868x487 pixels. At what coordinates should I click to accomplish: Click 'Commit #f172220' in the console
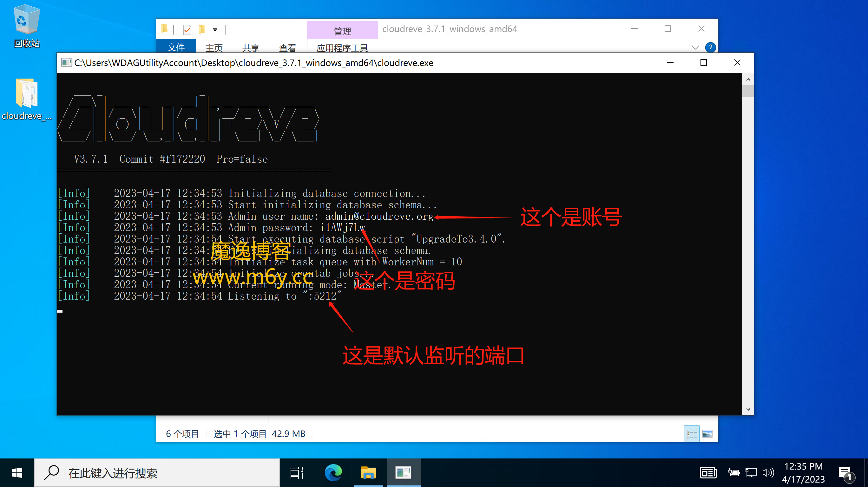[x=162, y=159]
